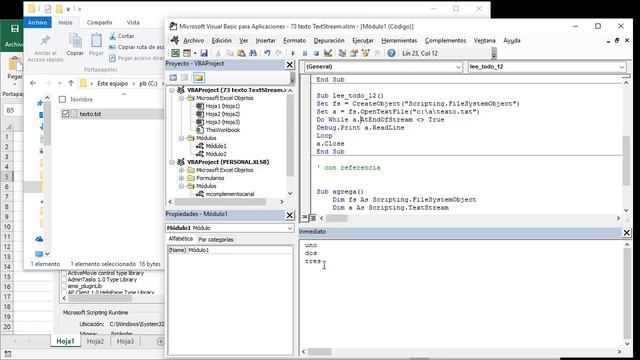Image resolution: width=640 pixels, height=360 pixels.
Task: Open Object Browser via toolbar icon
Action: click(365, 53)
